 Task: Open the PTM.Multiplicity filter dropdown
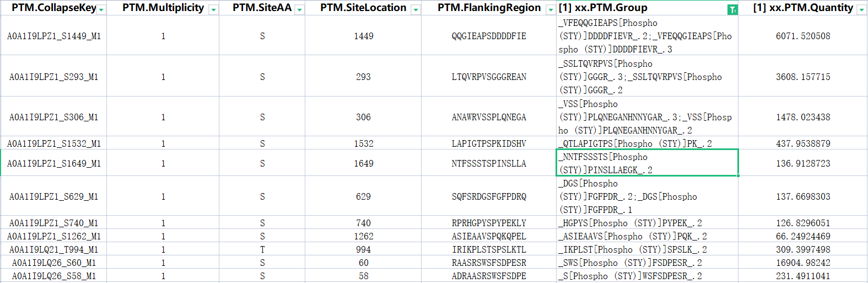click(x=213, y=9)
